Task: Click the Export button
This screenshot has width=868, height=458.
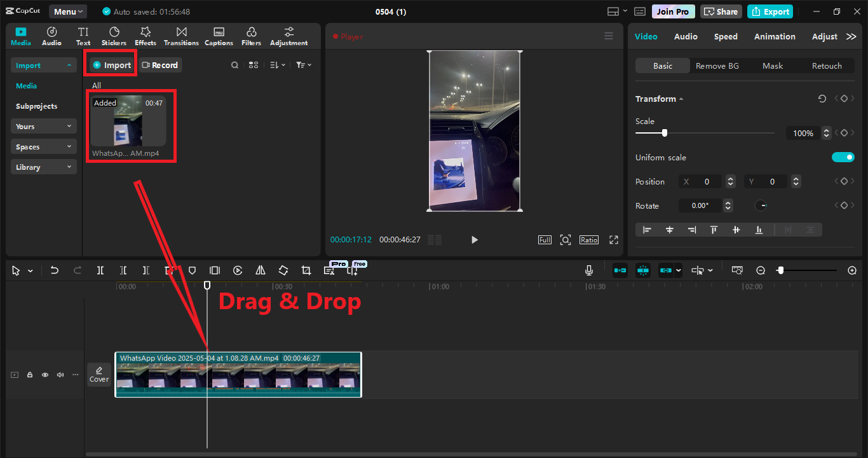Action: tap(770, 11)
